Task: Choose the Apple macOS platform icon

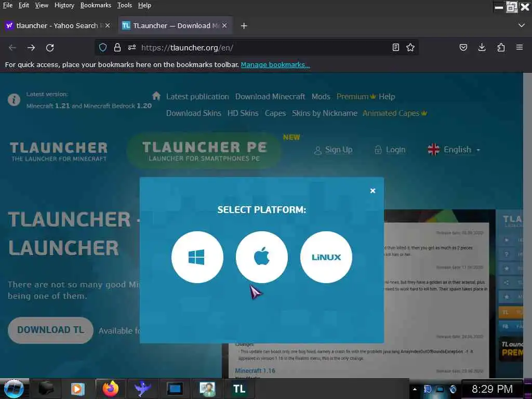Action: (262, 257)
